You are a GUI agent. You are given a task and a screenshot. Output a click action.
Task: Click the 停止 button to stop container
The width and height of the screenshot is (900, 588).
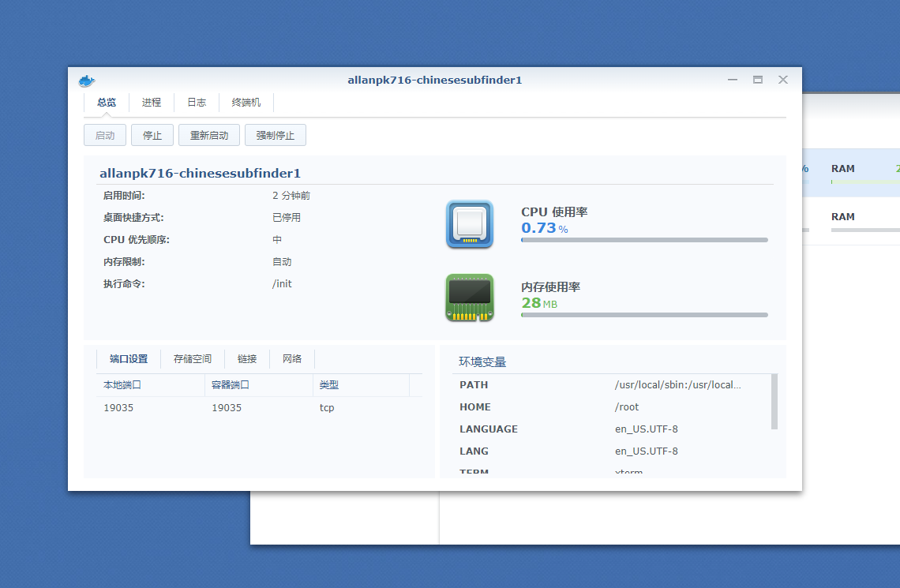point(152,135)
